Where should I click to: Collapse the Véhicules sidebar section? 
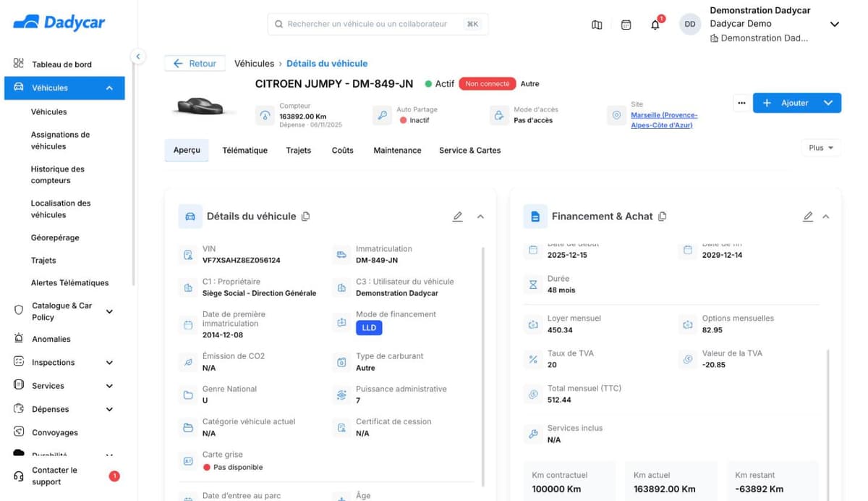tap(109, 88)
